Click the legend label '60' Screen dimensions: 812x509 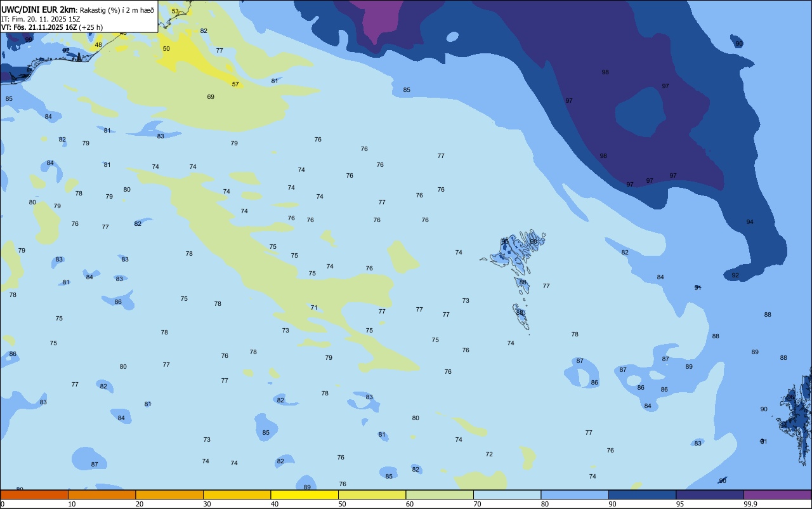point(410,504)
